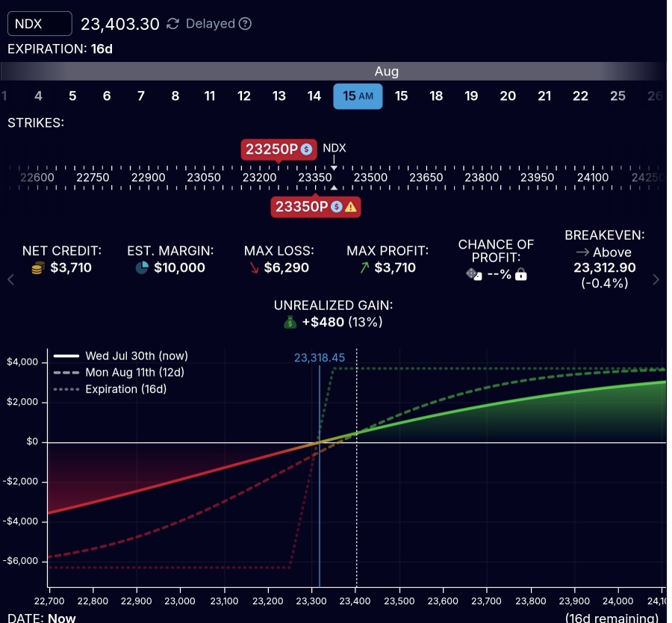Click the NDX ticker symbol field
Image resolution: width=672 pixels, height=623 pixels.
pos(40,24)
